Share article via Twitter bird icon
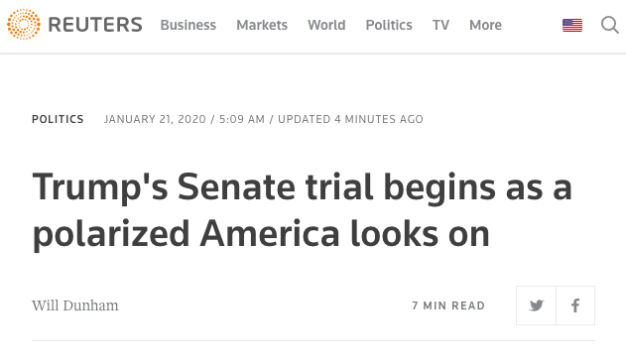The image size is (626, 364). tap(536, 305)
